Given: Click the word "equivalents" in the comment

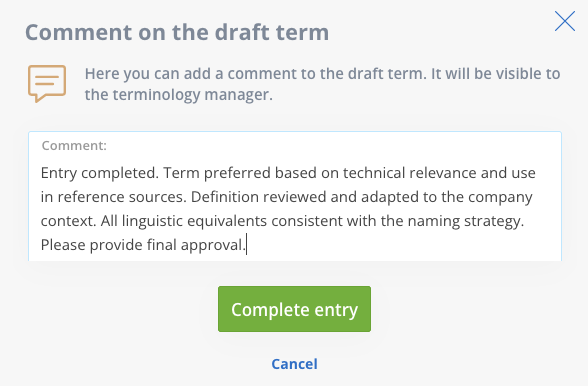Looking at the screenshot, I should (x=227, y=221).
